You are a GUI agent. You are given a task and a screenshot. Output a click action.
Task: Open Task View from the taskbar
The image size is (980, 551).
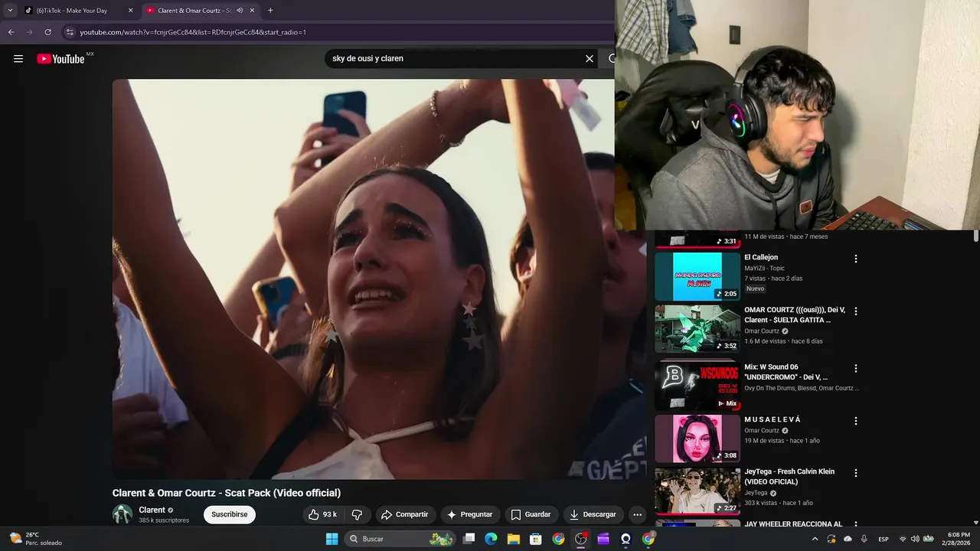[x=469, y=539]
